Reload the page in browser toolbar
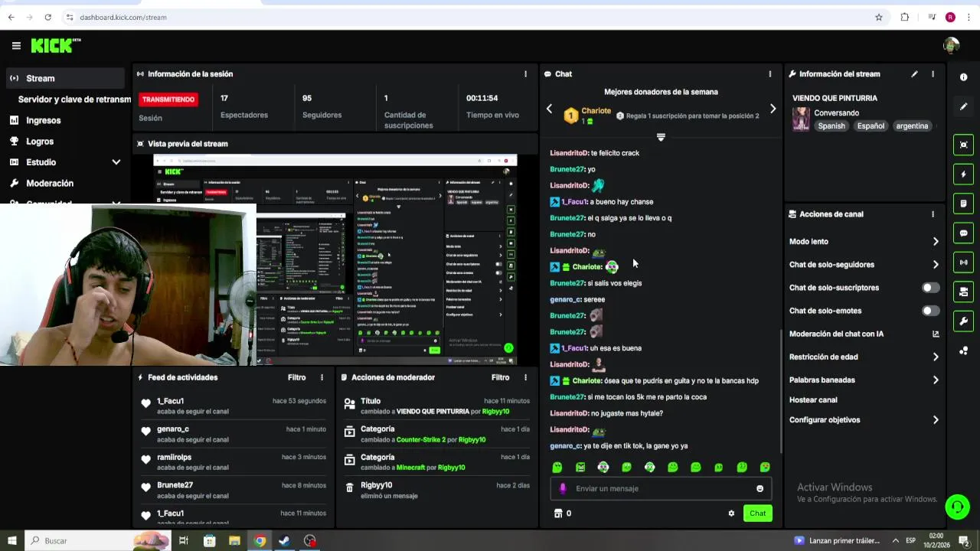Viewport: 980px width, 551px height. pyautogui.click(x=48, y=17)
